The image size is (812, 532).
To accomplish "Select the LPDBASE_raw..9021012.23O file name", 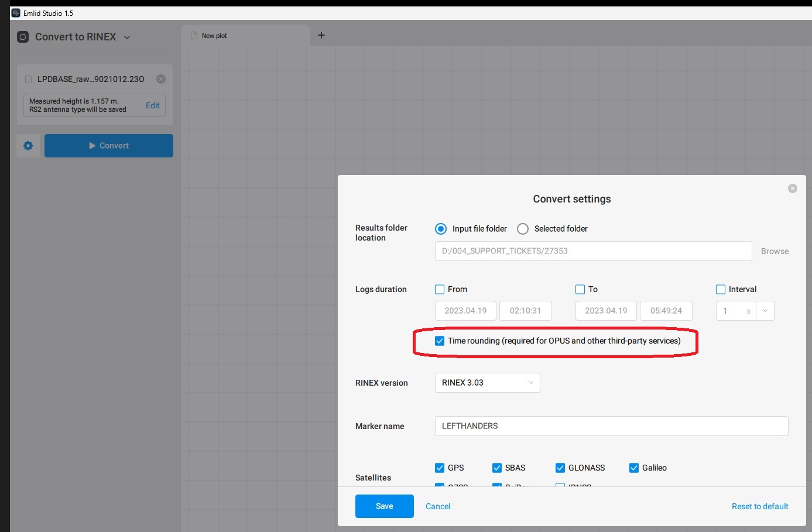I will (91, 79).
